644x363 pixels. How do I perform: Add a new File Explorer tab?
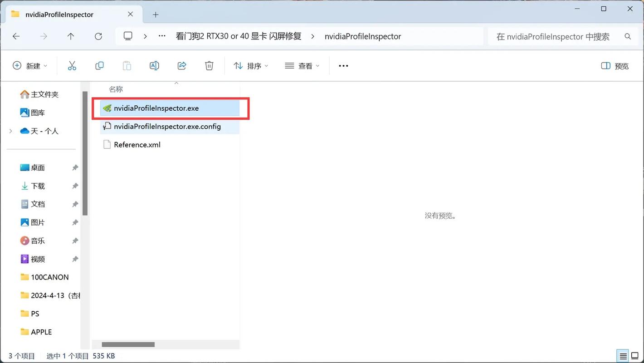(156, 15)
